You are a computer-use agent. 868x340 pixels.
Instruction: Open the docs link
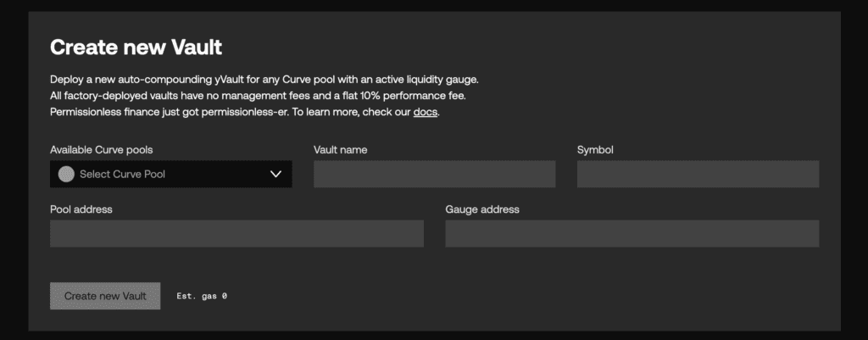[x=426, y=112]
